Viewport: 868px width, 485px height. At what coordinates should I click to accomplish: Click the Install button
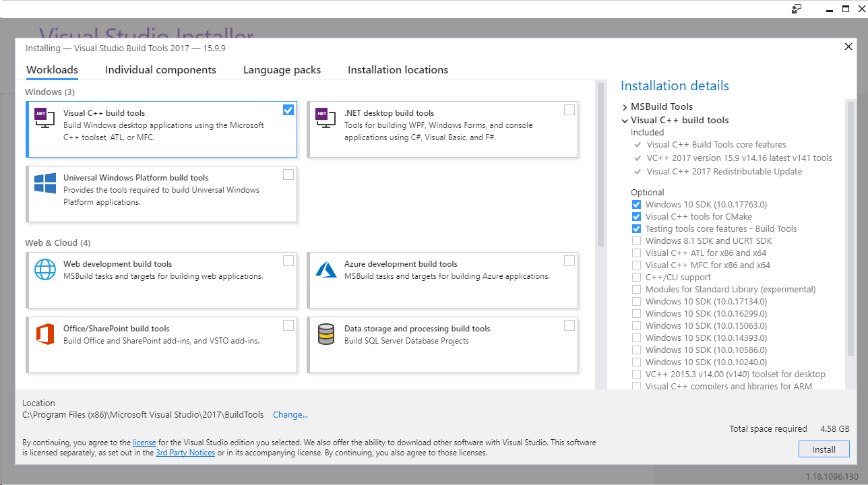(x=824, y=449)
